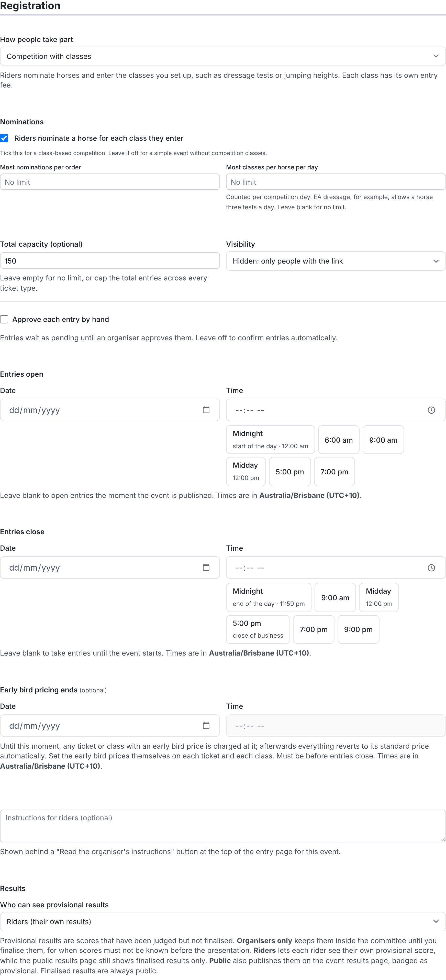The width and height of the screenshot is (446, 980).
Task: Open Who can see provisional results dropdown
Action: [x=223, y=921]
